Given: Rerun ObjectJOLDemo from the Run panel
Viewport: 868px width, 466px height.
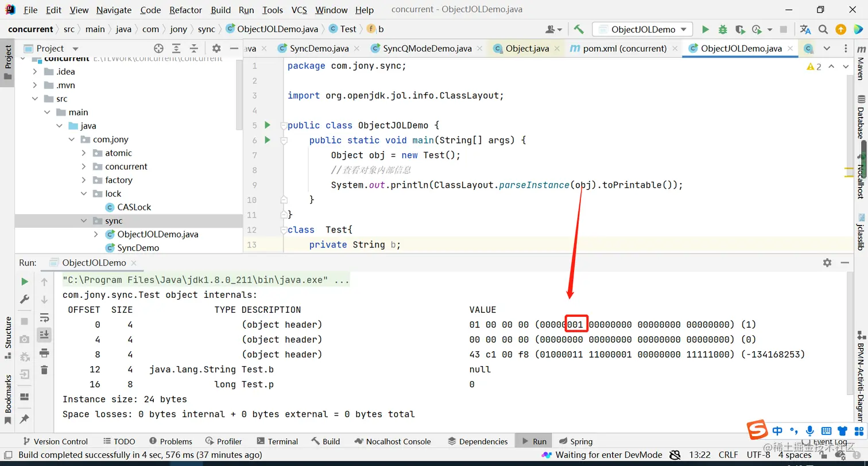Looking at the screenshot, I should tap(25, 281).
